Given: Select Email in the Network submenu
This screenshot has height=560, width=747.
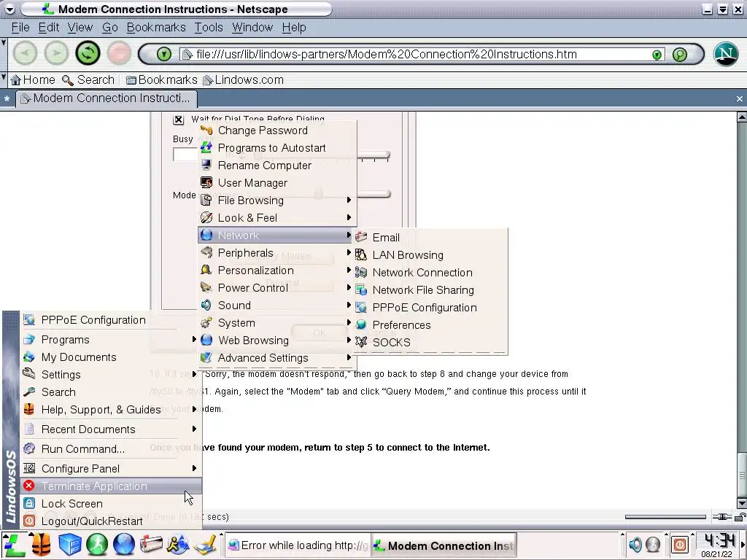Looking at the screenshot, I should pyautogui.click(x=430, y=238).
